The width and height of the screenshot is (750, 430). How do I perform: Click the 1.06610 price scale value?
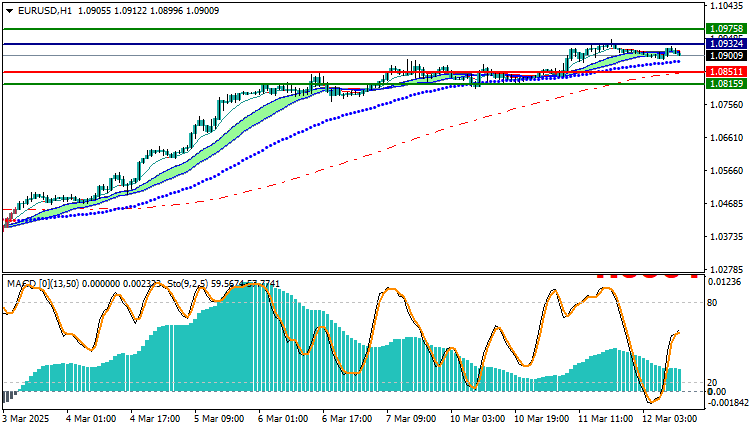pos(727,138)
